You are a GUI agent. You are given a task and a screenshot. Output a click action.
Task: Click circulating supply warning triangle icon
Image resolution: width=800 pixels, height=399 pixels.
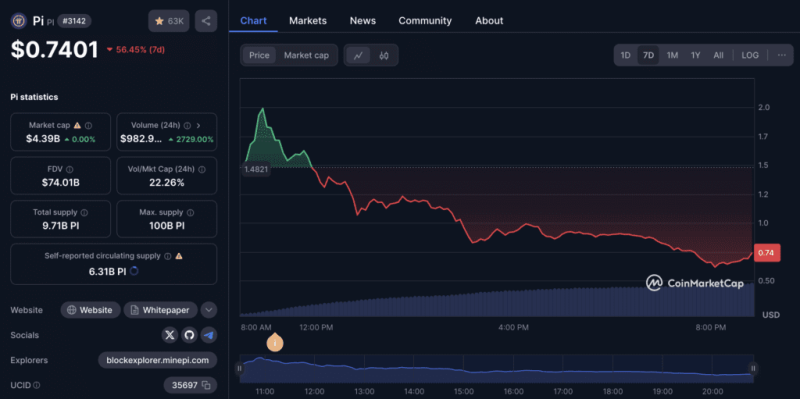click(179, 256)
